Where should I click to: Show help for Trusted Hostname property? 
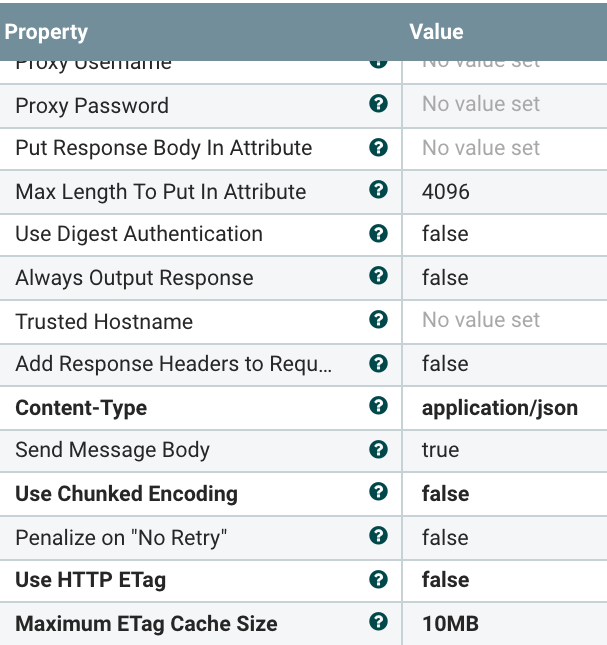point(378,320)
